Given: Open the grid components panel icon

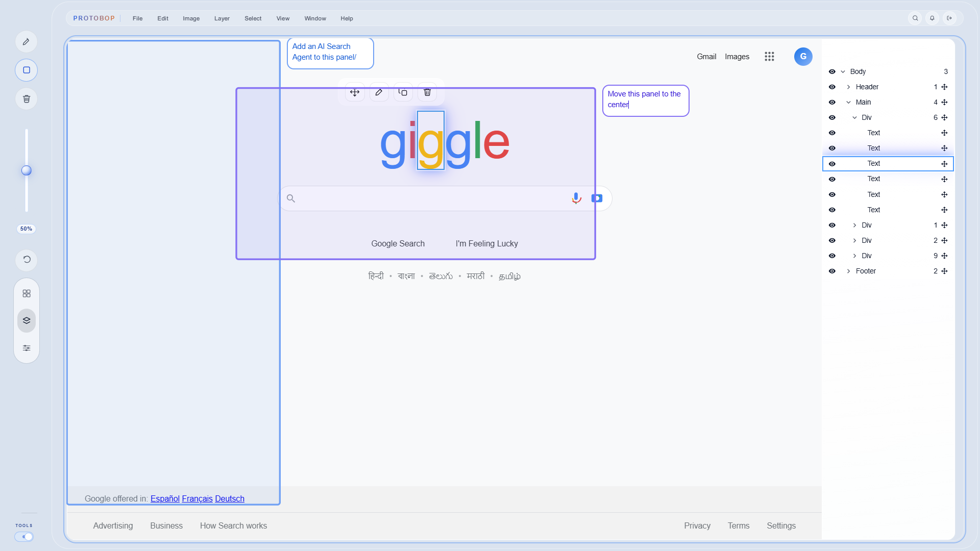Looking at the screenshot, I should click(x=27, y=293).
